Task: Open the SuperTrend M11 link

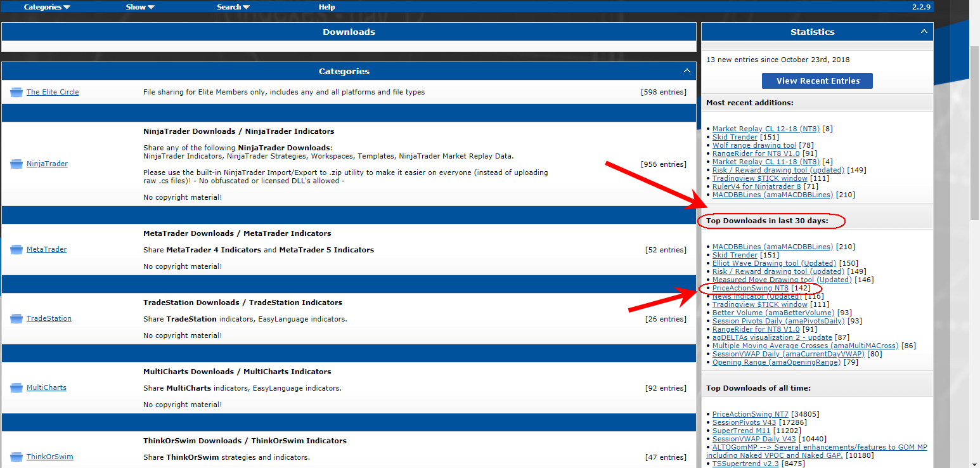Action: (740, 431)
